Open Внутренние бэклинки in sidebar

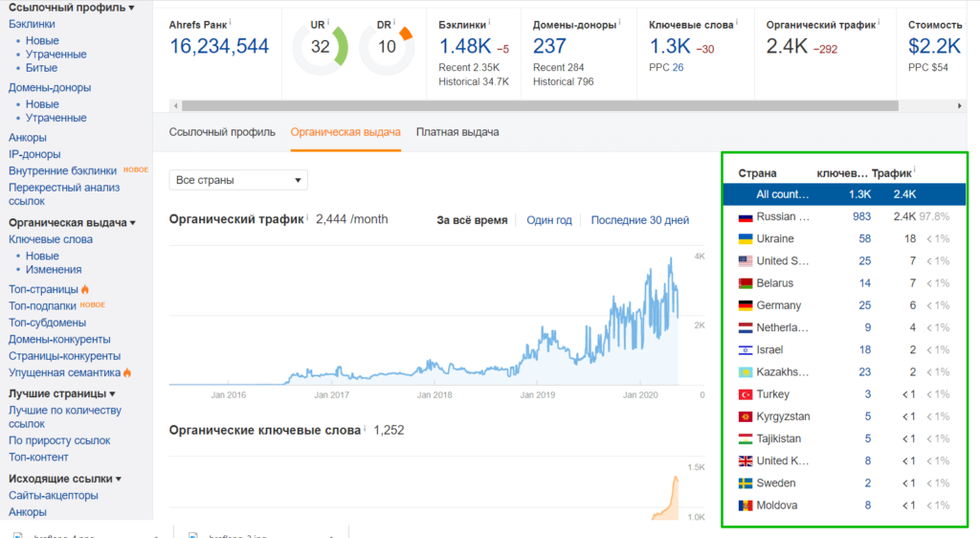[62, 170]
